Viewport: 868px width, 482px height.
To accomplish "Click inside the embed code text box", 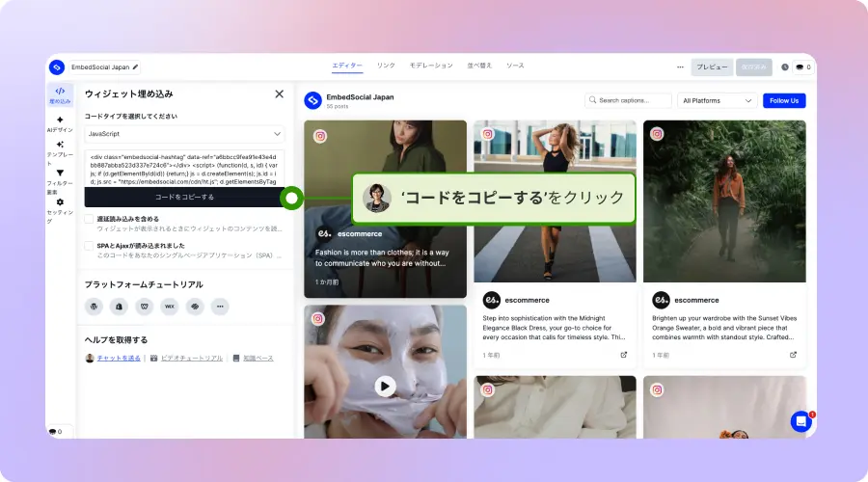I will (x=184, y=169).
